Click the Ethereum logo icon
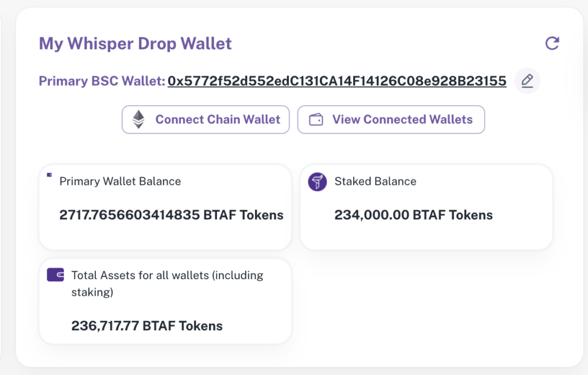The image size is (588, 375). [x=139, y=119]
